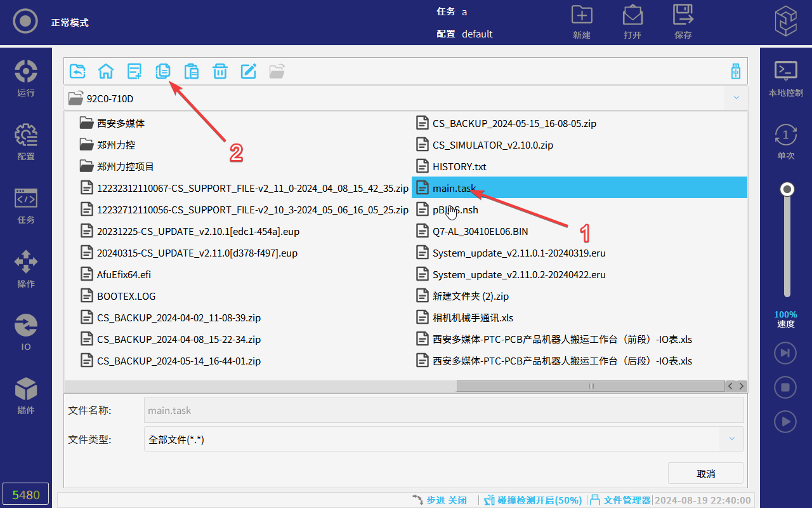Click the rename pencil icon
This screenshot has height=508, width=812.
(249, 71)
